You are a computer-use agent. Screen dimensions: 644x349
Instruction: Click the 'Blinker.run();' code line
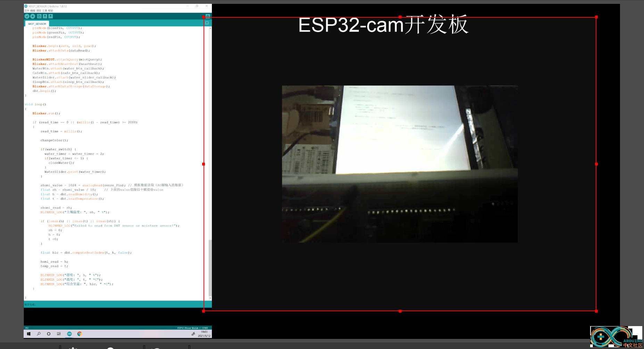pyautogui.click(x=46, y=113)
